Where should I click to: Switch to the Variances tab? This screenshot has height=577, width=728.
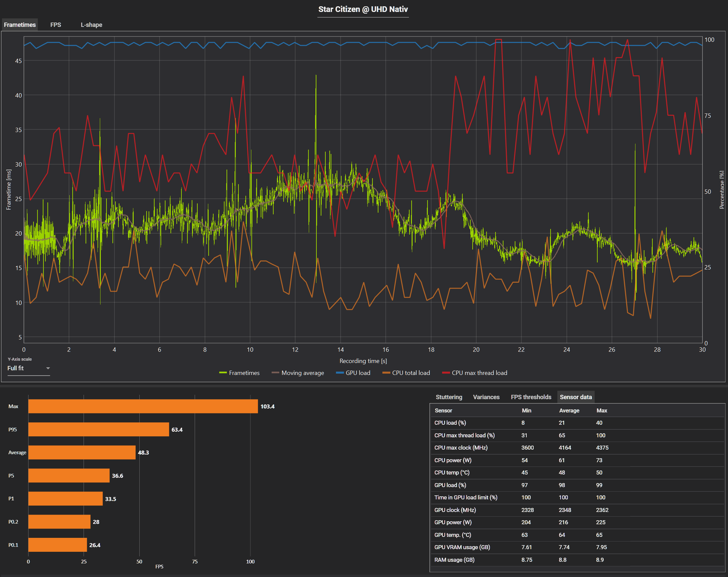(x=486, y=397)
